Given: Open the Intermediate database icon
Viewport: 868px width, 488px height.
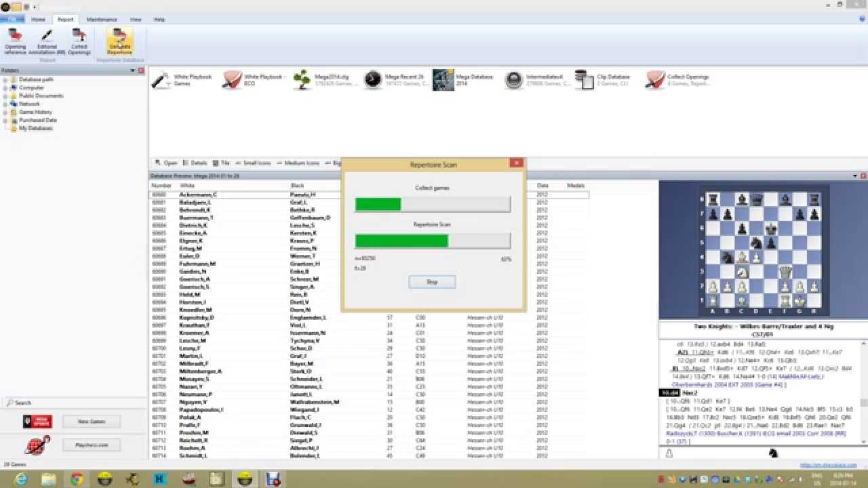Looking at the screenshot, I should tap(514, 80).
